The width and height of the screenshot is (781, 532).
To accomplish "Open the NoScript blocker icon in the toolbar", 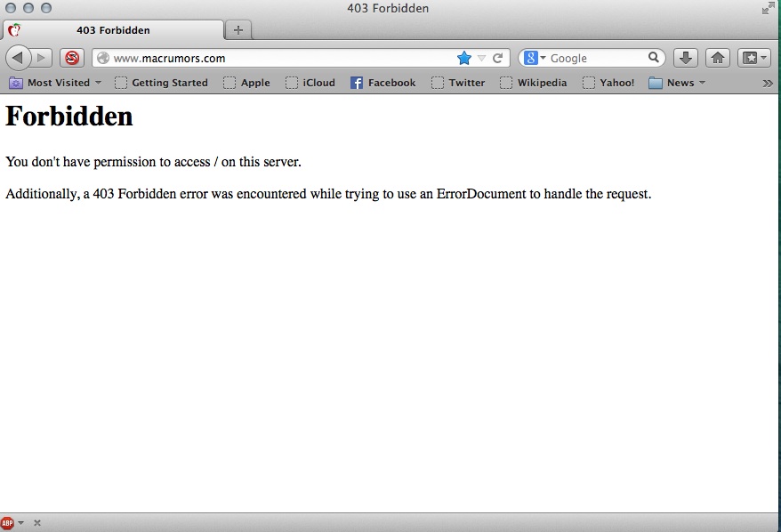I will 72,59.
